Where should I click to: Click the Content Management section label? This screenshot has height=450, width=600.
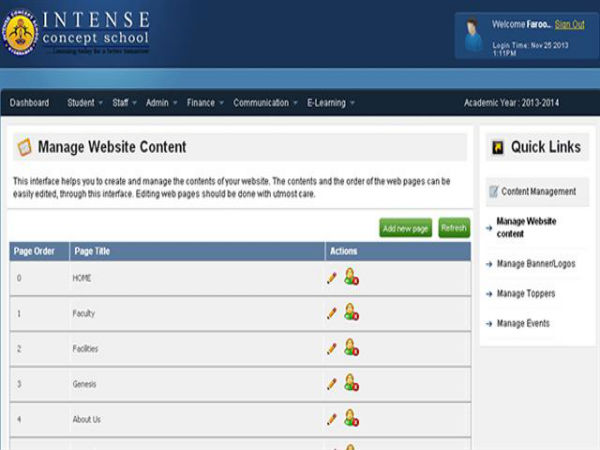coord(538,191)
